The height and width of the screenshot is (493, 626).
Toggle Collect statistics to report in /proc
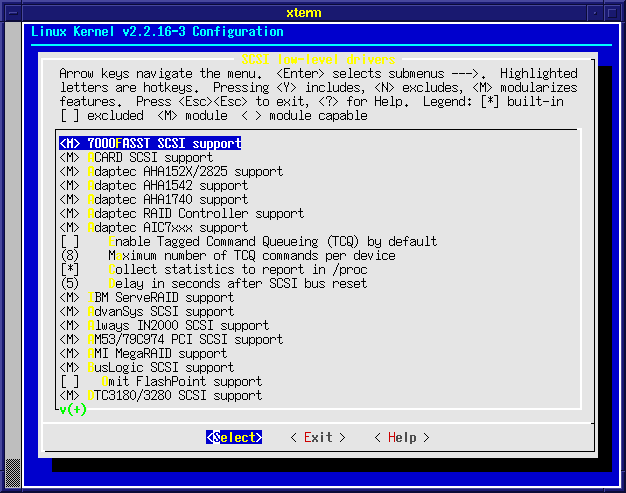point(69,269)
